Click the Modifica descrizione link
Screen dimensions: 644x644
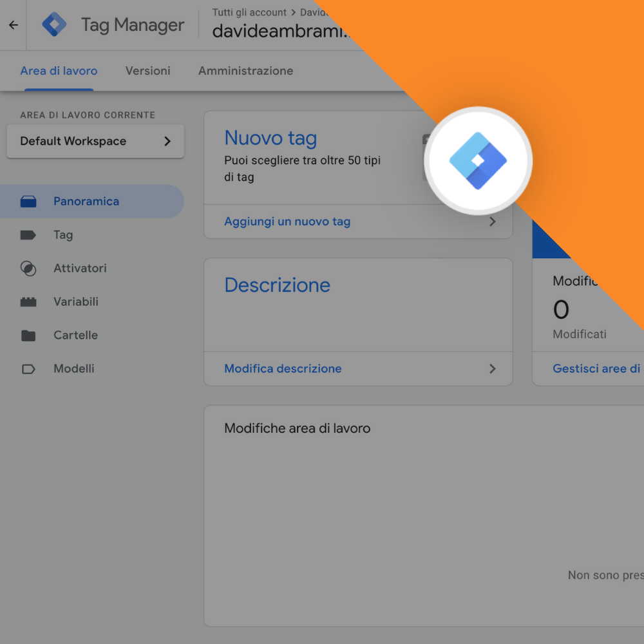(283, 368)
